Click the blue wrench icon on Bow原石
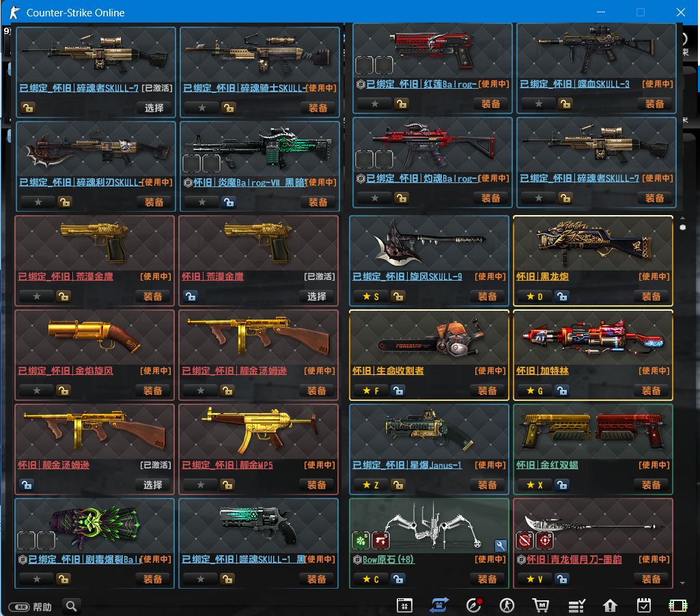Viewport: 700px width, 616px height. click(x=501, y=546)
